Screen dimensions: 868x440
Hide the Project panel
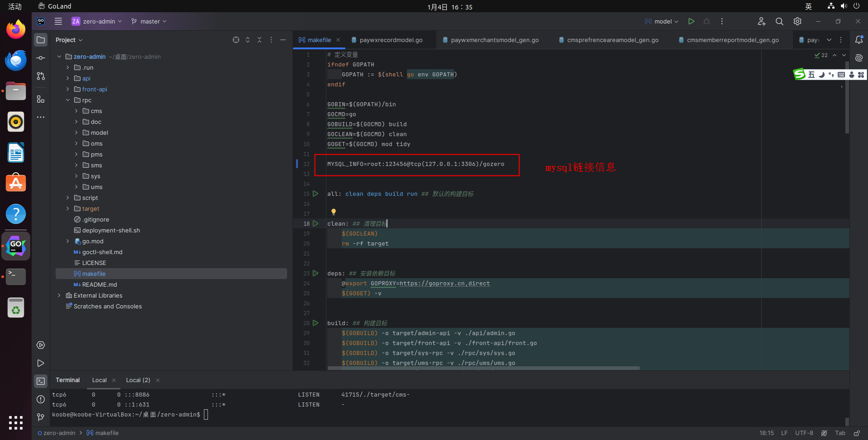(x=283, y=40)
